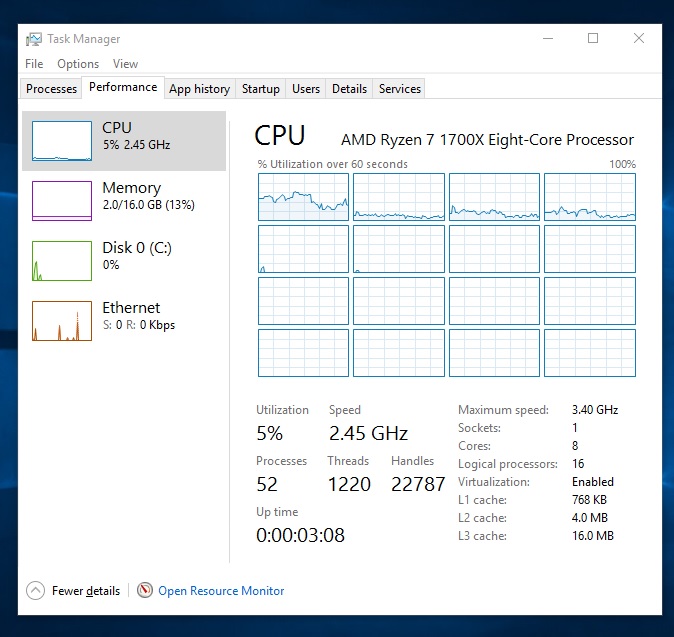The width and height of the screenshot is (674, 637).
Task: Click the Speed 2.45 GHz value
Action: (x=368, y=433)
